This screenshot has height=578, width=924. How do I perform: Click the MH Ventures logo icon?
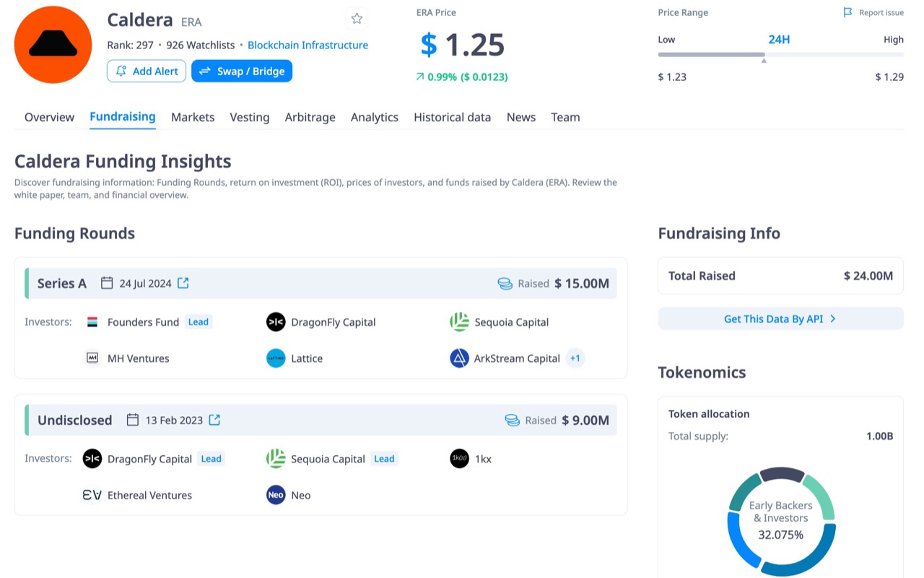pos(92,358)
